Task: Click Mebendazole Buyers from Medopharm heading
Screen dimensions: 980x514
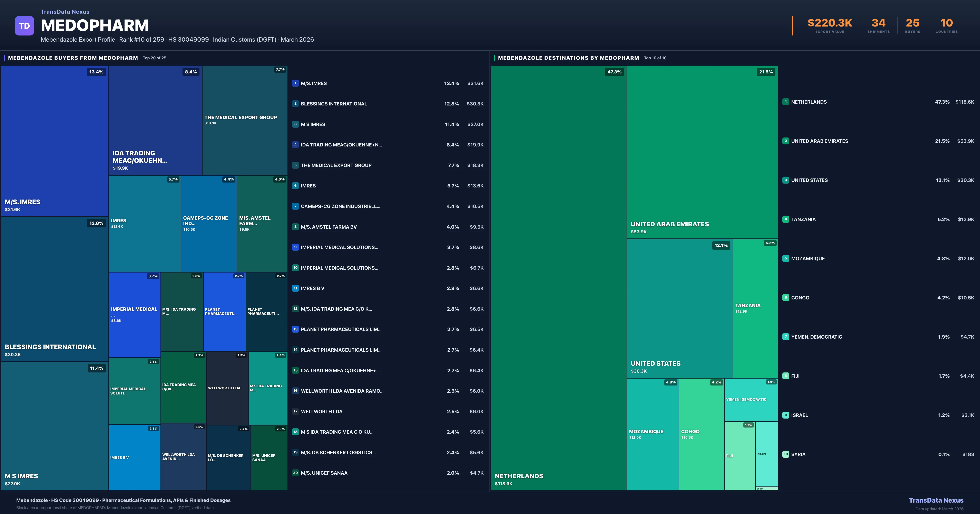Action: tap(73, 58)
